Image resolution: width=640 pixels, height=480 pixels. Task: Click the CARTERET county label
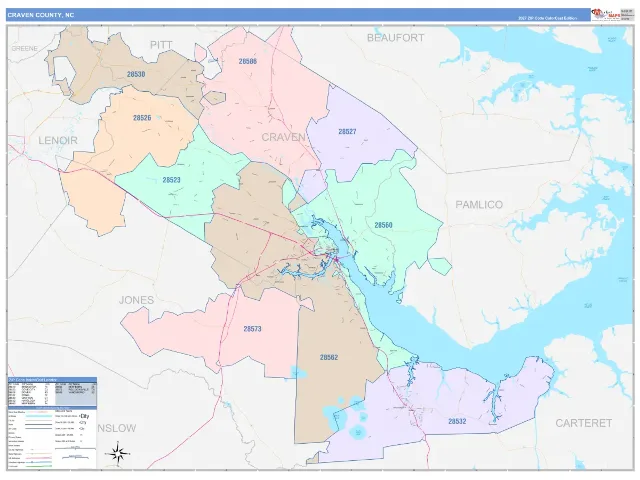584,423
